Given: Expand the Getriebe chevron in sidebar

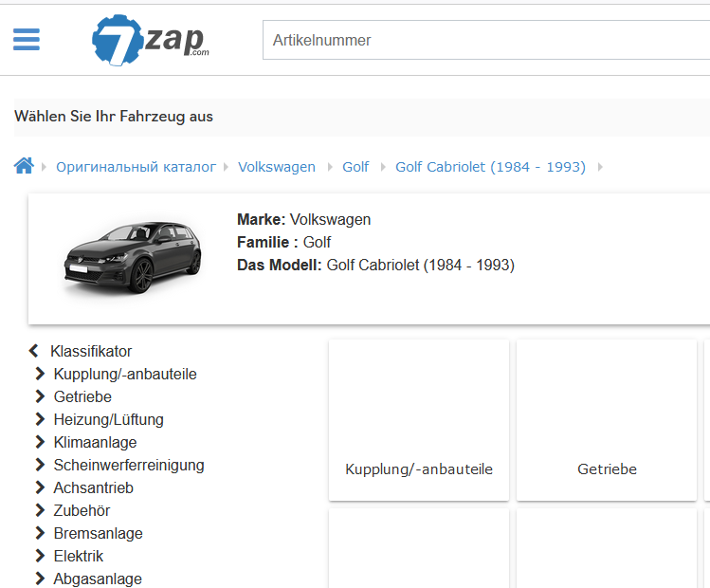Looking at the screenshot, I should 40,396.
